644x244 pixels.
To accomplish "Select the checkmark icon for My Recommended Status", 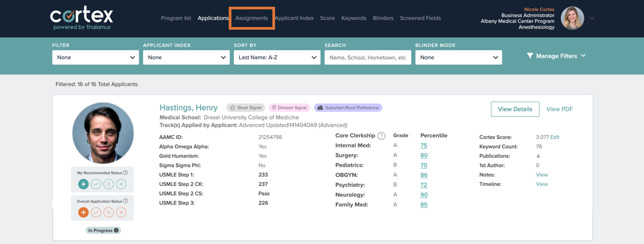I will click(x=96, y=184).
